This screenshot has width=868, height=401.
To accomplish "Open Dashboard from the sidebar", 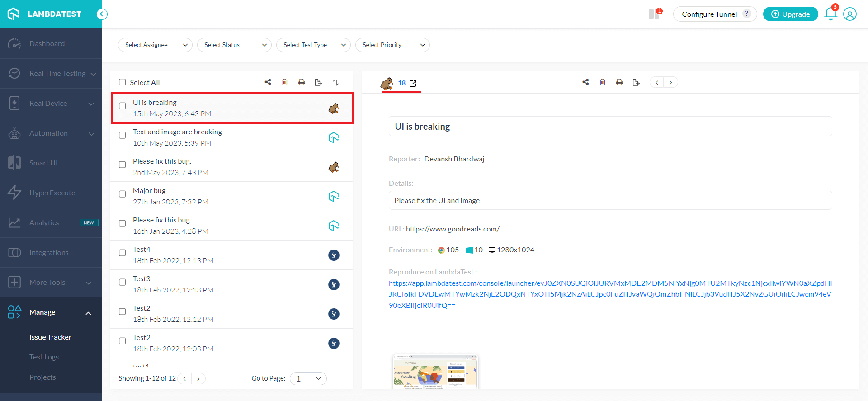I will point(51,43).
